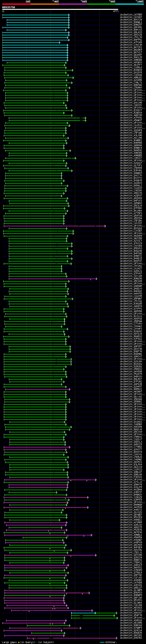This screenshot has height=644, width=146.
Task: Open hit UniRef100_A9NU88
Action: coord(131,60)
